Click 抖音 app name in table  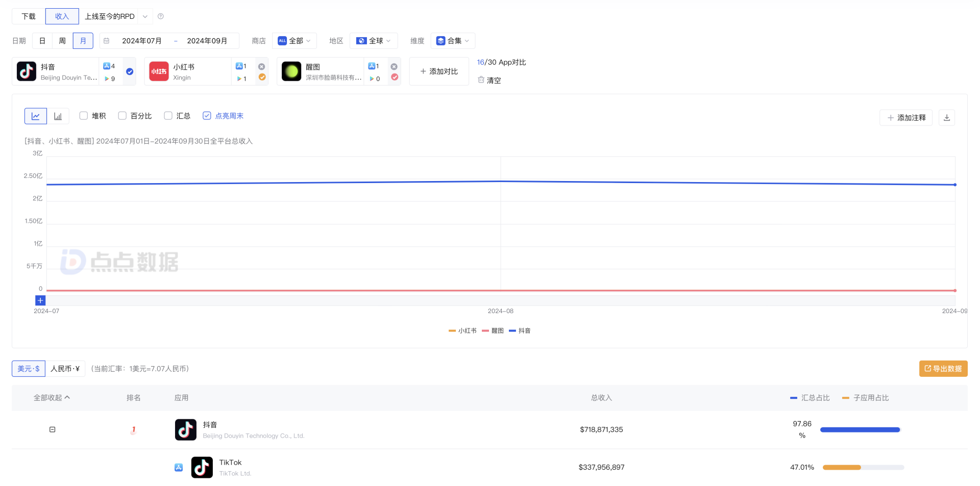click(210, 424)
